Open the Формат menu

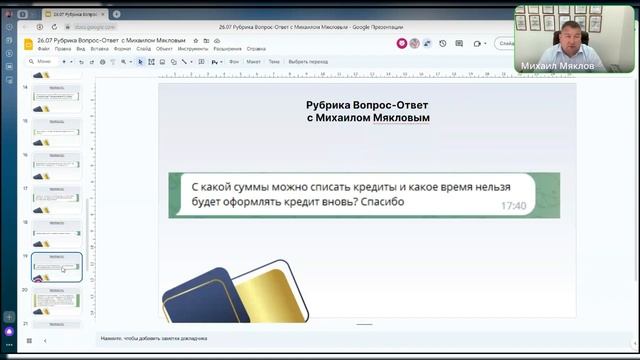tap(122, 49)
